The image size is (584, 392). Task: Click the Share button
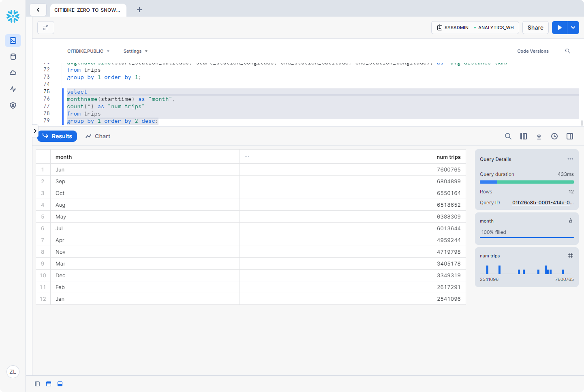tap(535, 28)
